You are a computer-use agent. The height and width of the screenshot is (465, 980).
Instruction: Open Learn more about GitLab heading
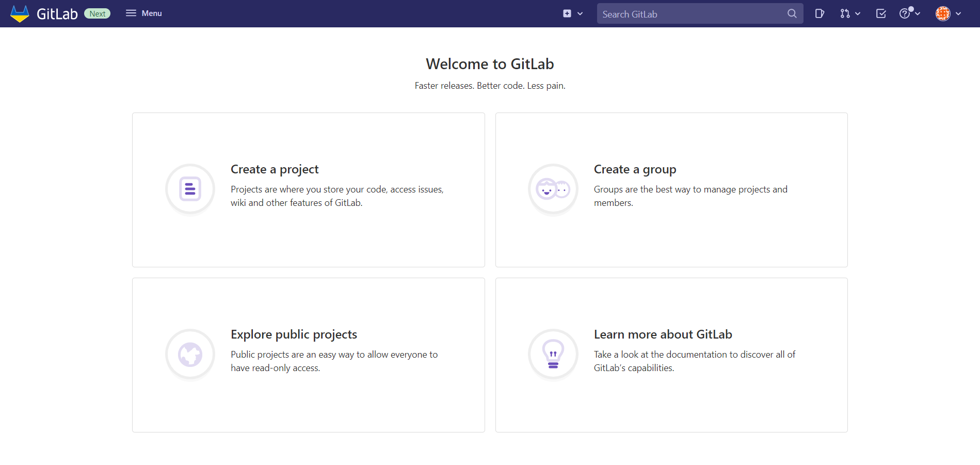[x=663, y=334]
